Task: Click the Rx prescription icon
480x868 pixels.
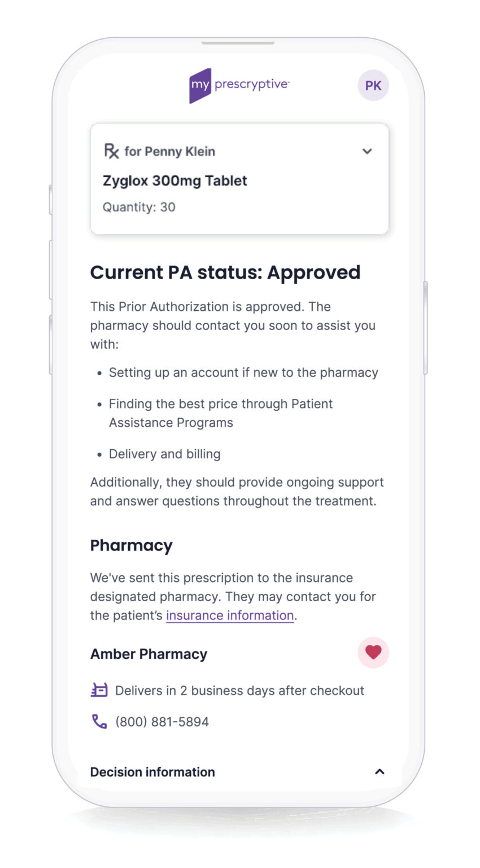Action: point(111,151)
